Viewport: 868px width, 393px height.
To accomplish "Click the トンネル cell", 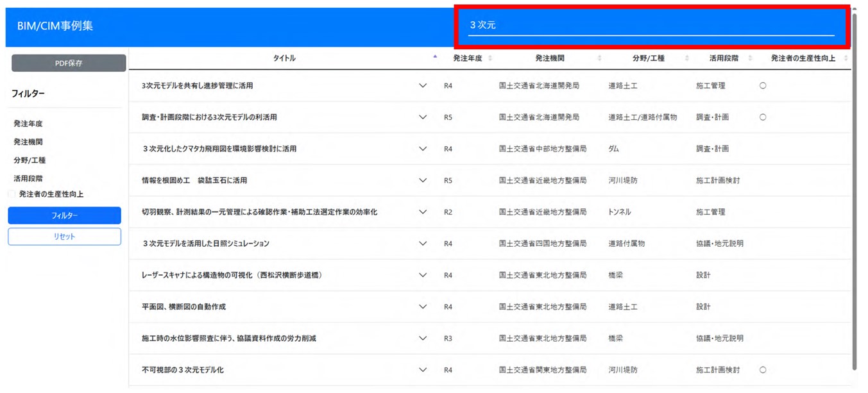I will pyautogui.click(x=620, y=212).
